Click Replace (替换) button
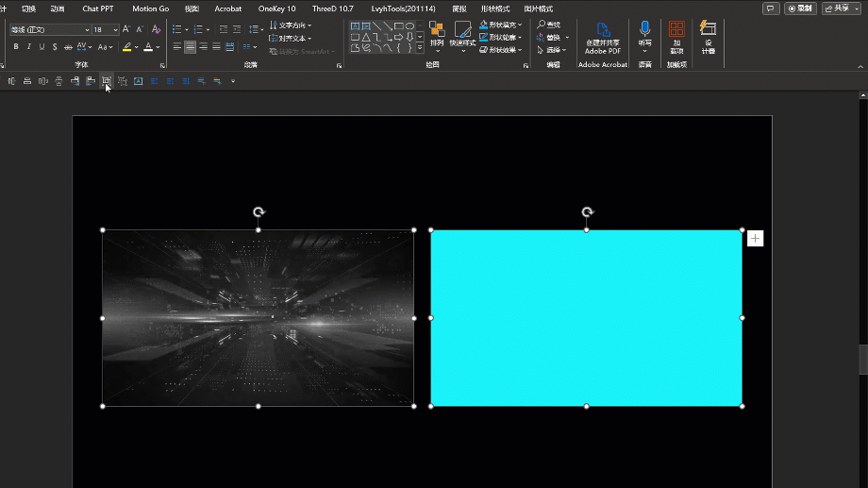The image size is (868, 488). [x=553, y=37]
